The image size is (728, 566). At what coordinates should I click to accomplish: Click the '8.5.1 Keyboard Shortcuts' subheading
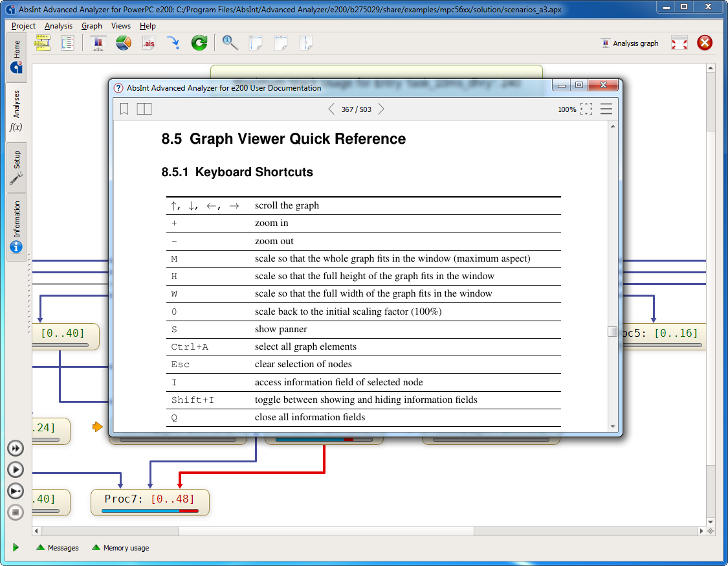[x=237, y=172]
